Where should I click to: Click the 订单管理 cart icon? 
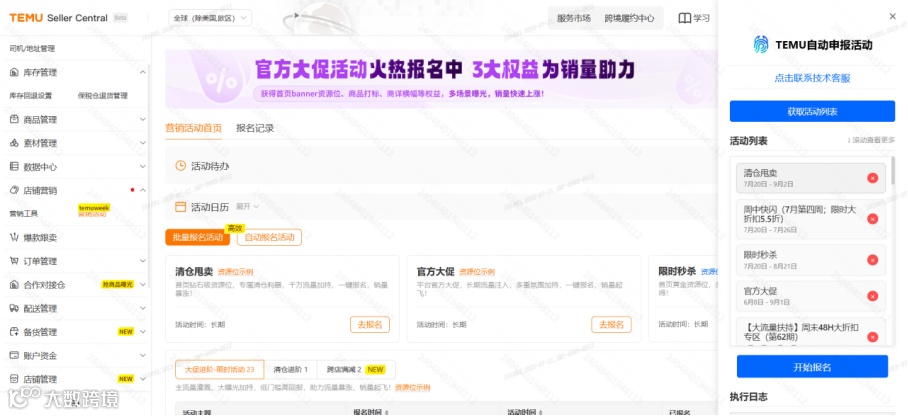[14, 261]
